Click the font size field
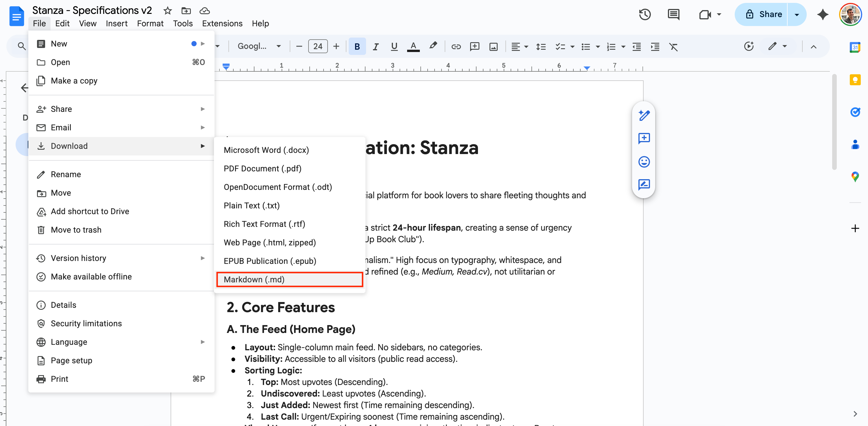The width and height of the screenshot is (868, 426). 317,47
